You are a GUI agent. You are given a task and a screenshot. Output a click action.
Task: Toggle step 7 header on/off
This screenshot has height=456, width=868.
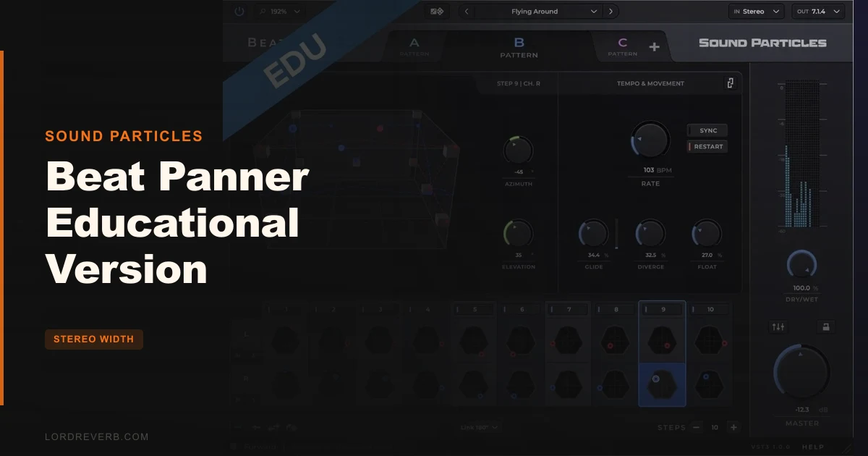click(x=569, y=309)
